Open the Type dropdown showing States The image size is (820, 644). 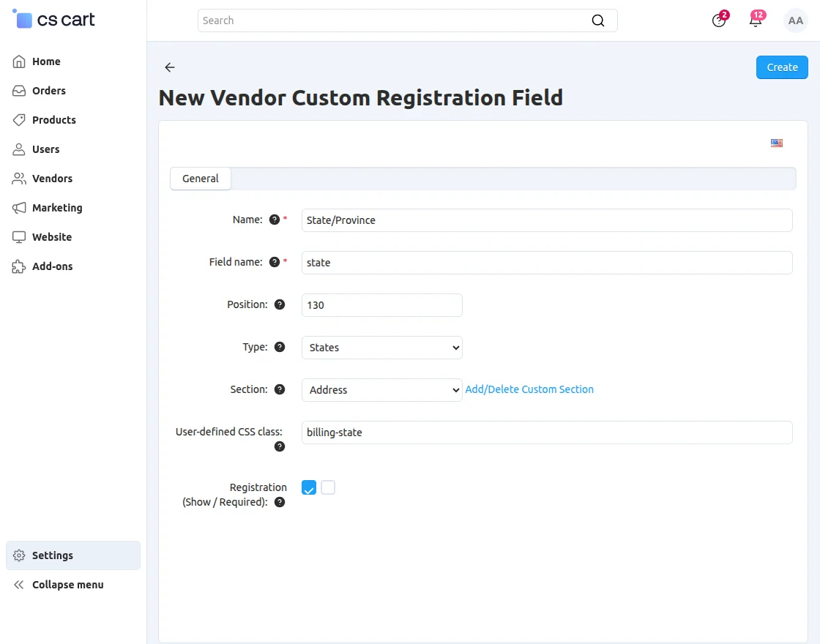381,347
